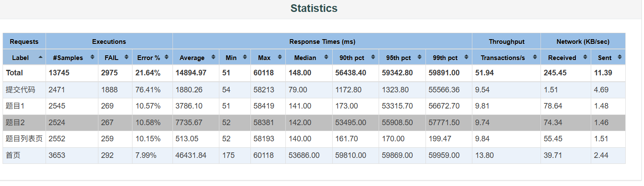
Task: Sort by Max column sort arrow
Action: (279, 57)
